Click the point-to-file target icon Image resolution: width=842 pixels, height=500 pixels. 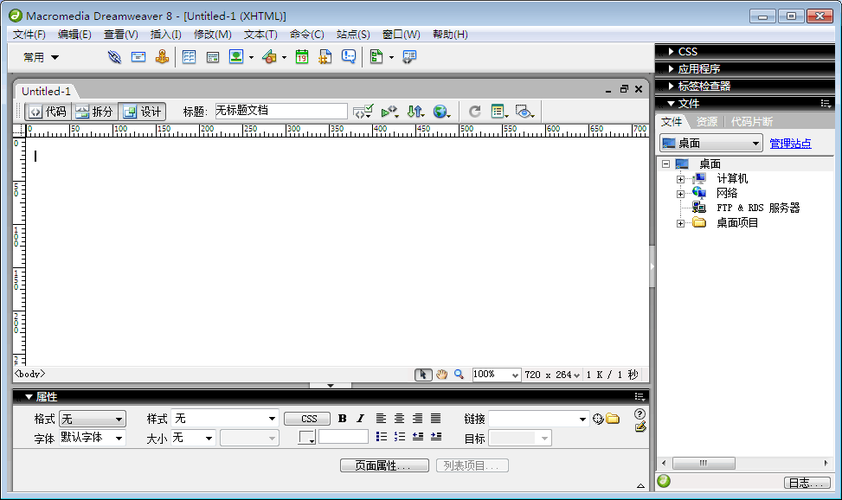pyautogui.click(x=598, y=419)
